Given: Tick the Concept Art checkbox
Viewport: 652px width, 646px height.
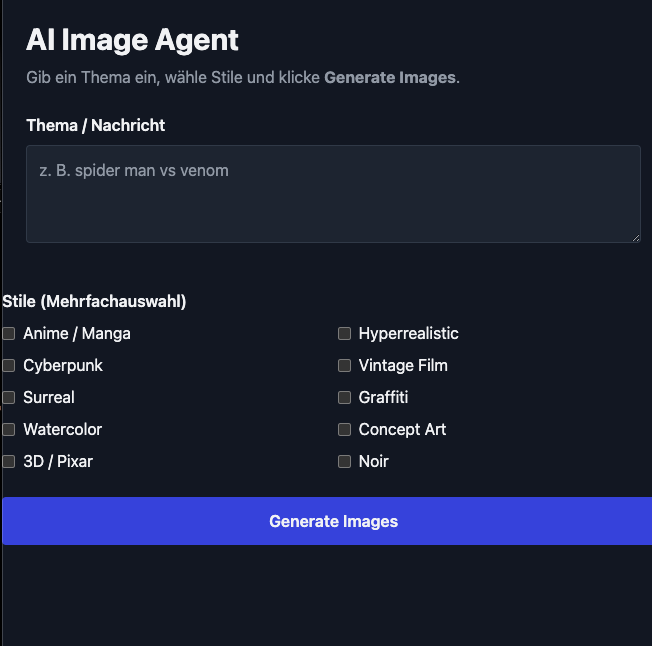Looking at the screenshot, I should point(345,429).
